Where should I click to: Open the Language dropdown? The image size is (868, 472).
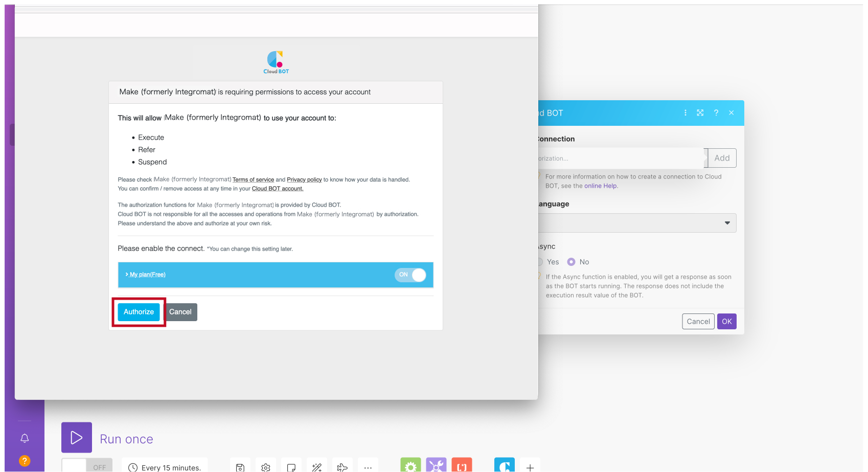point(637,223)
